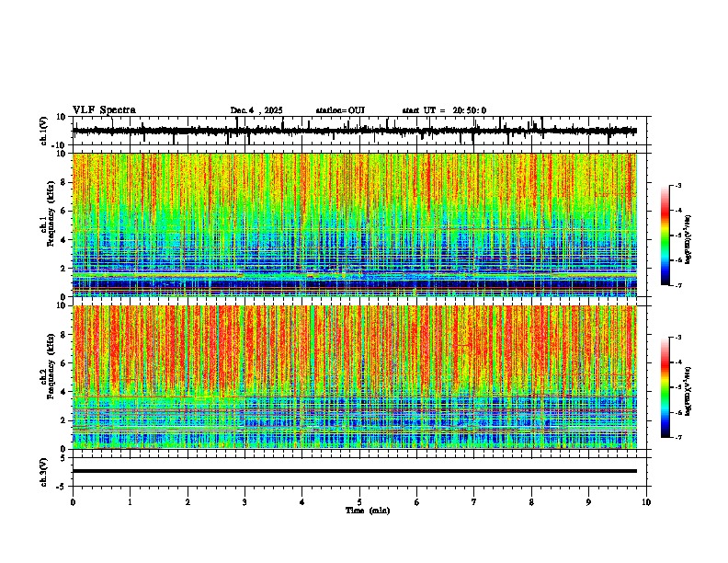Click inside the ch.2 spectrogram panel

354,377
